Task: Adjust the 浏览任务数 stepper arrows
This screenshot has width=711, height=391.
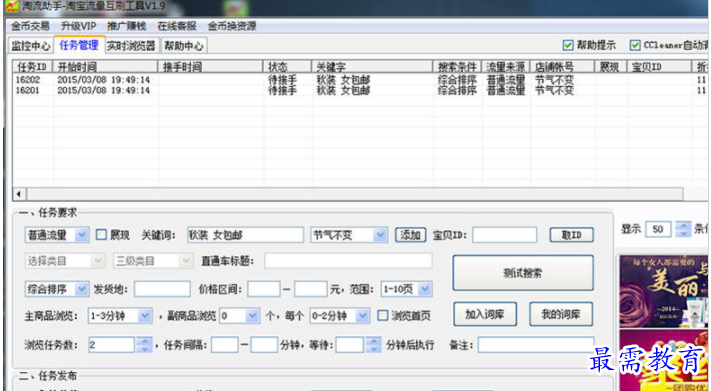Action: point(144,345)
